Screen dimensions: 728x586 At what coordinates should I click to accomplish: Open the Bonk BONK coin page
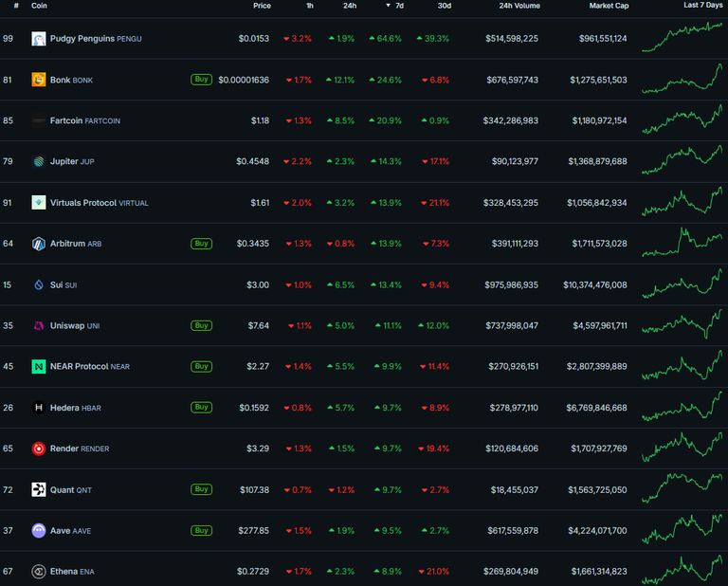click(x=71, y=80)
